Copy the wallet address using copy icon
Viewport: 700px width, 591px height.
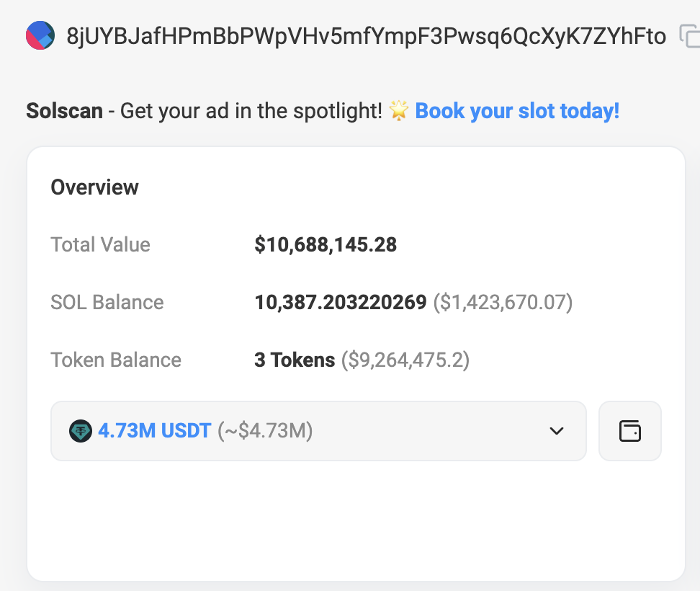689,36
